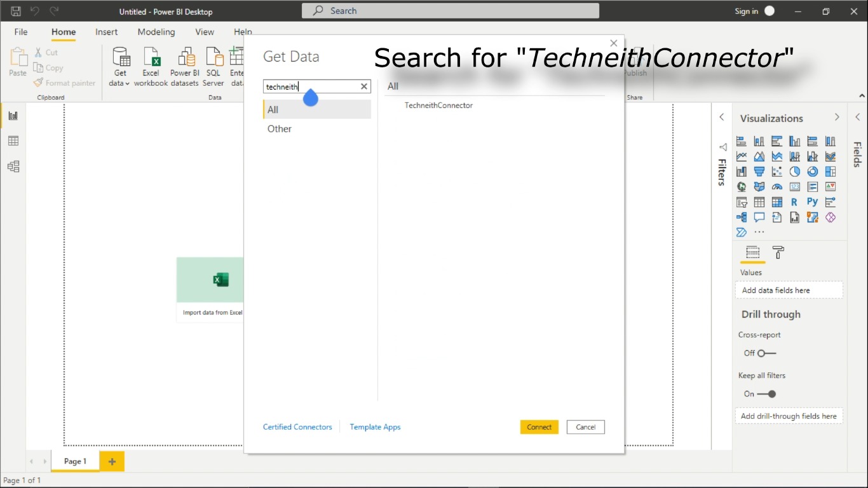Open the Fields well tab in Visualizations

[753, 252]
